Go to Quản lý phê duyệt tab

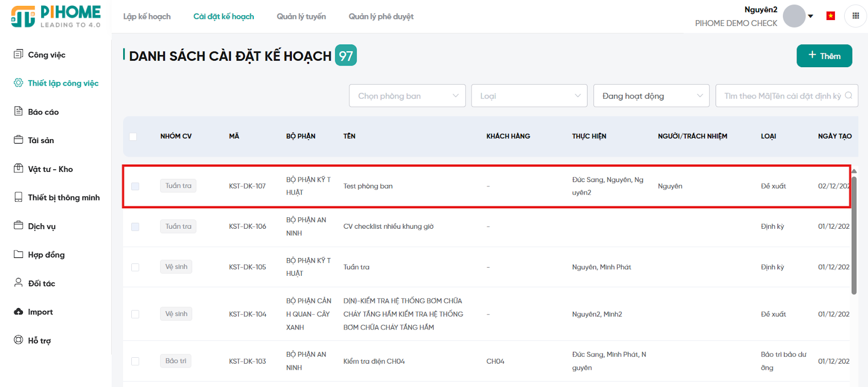(381, 17)
